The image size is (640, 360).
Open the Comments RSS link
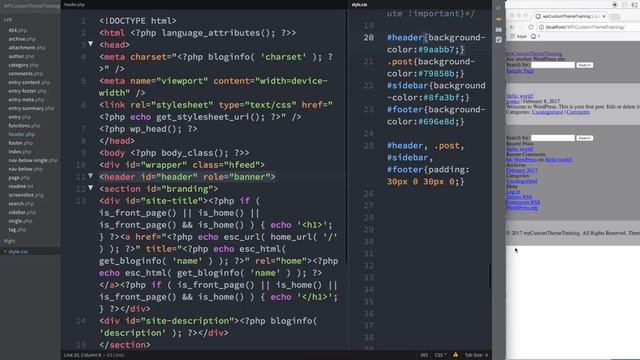523,202
